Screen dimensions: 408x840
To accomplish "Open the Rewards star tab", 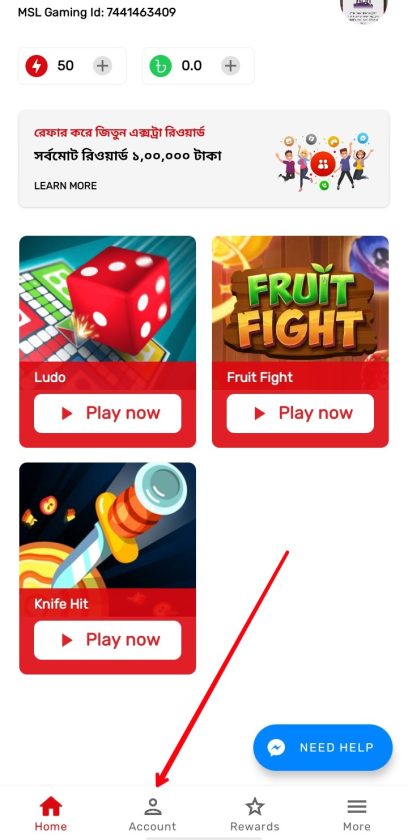I will click(255, 813).
